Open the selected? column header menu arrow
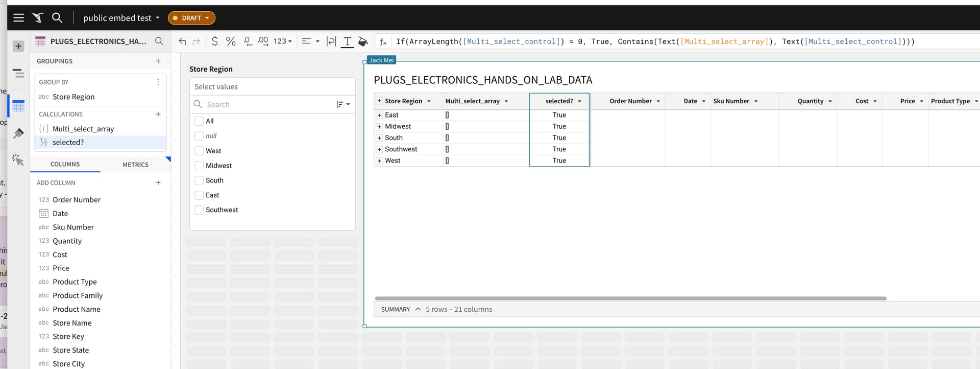The width and height of the screenshot is (980, 369). coord(580,101)
